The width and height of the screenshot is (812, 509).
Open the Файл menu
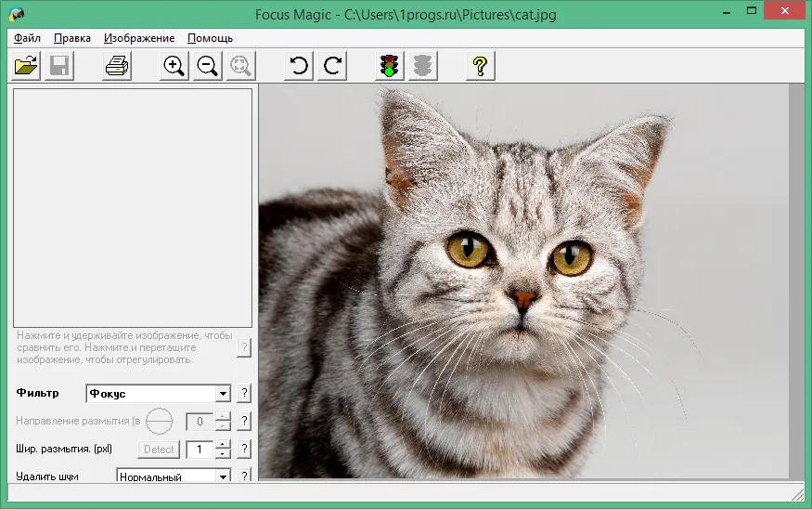[27, 38]
